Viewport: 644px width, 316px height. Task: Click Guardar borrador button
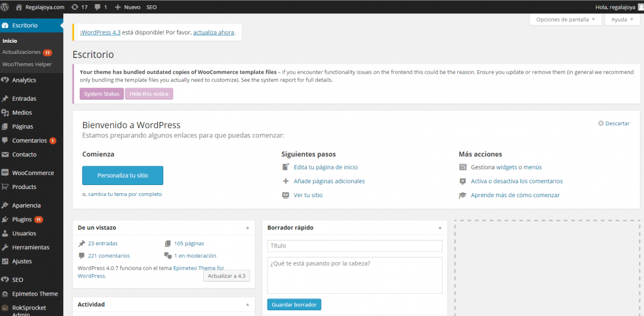point(294,305)
